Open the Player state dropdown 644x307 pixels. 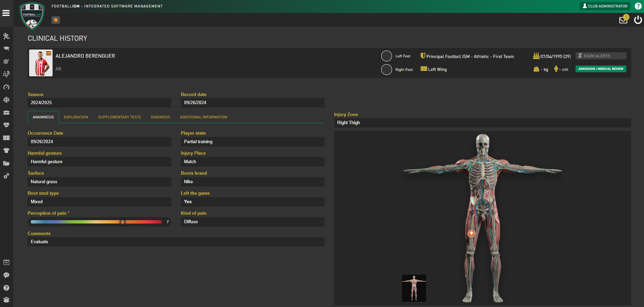253,142
